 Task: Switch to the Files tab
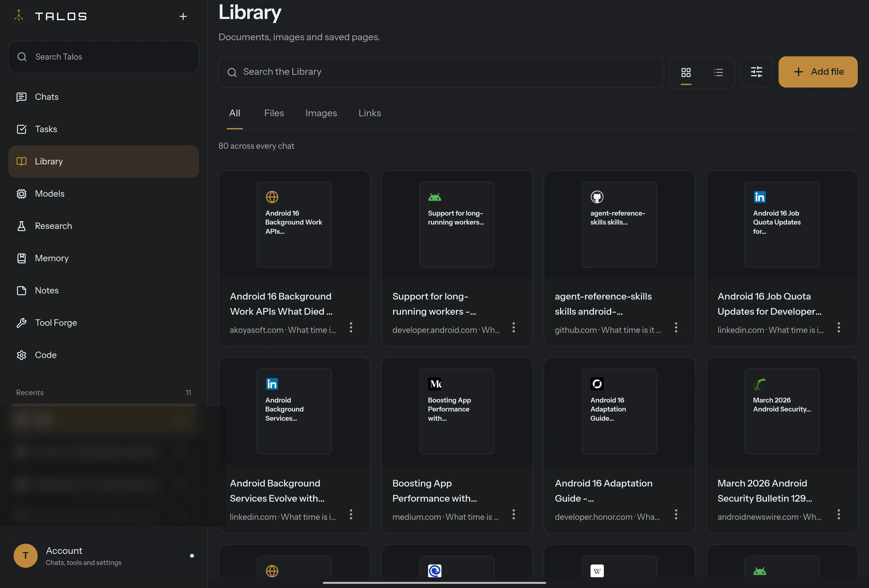[274, 113]
